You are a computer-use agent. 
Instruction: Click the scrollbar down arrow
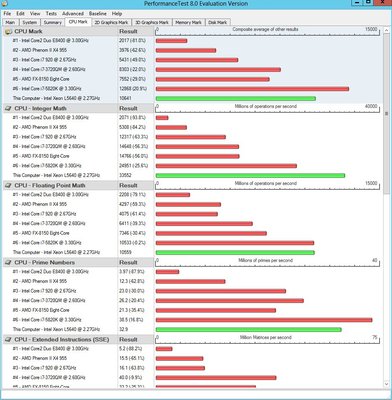click(x=387, y=384)
